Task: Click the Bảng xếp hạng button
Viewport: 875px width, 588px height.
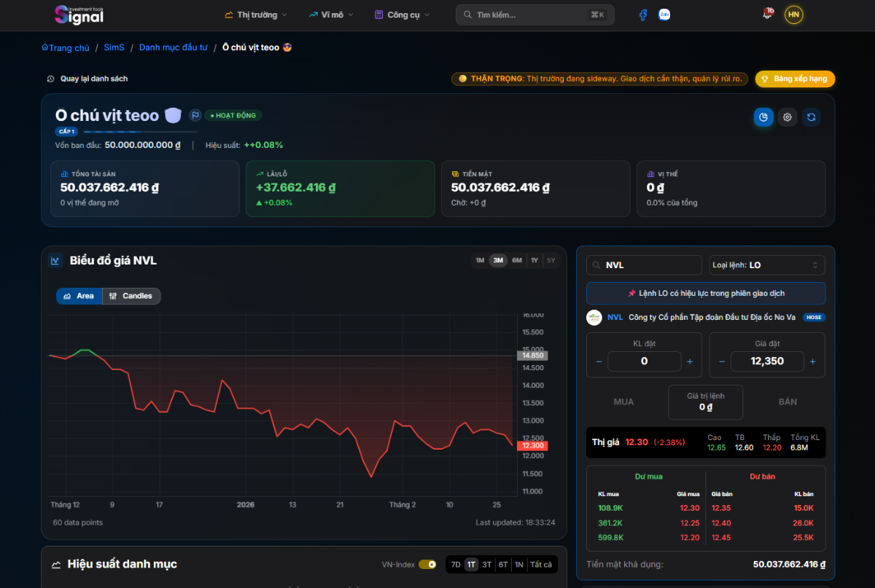Action: coord(795,79)
